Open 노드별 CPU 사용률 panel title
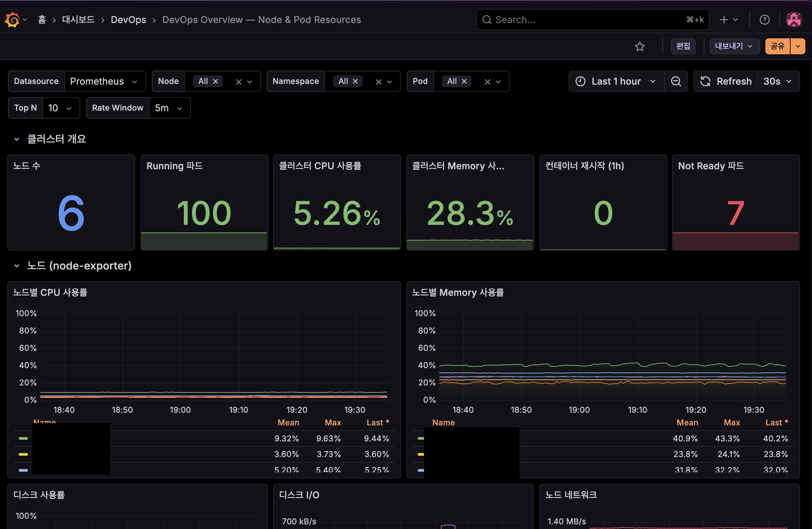The width and height of the screenshot is (812, 529). [50, 292]
